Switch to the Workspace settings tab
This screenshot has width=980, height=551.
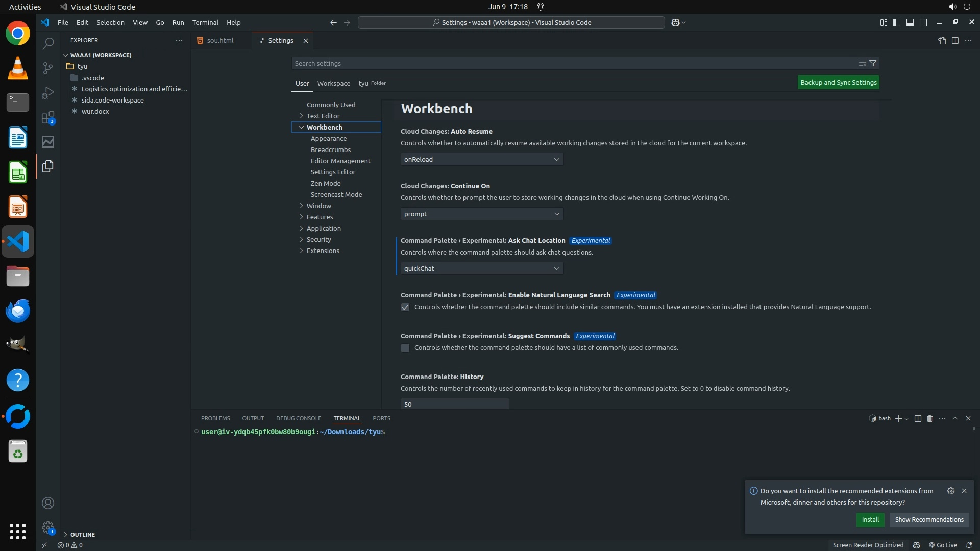(x=333, y=83)
